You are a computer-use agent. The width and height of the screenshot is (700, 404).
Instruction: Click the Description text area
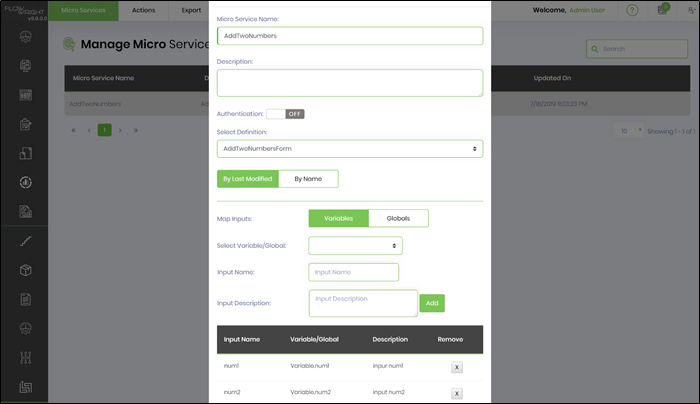[350, 83]
